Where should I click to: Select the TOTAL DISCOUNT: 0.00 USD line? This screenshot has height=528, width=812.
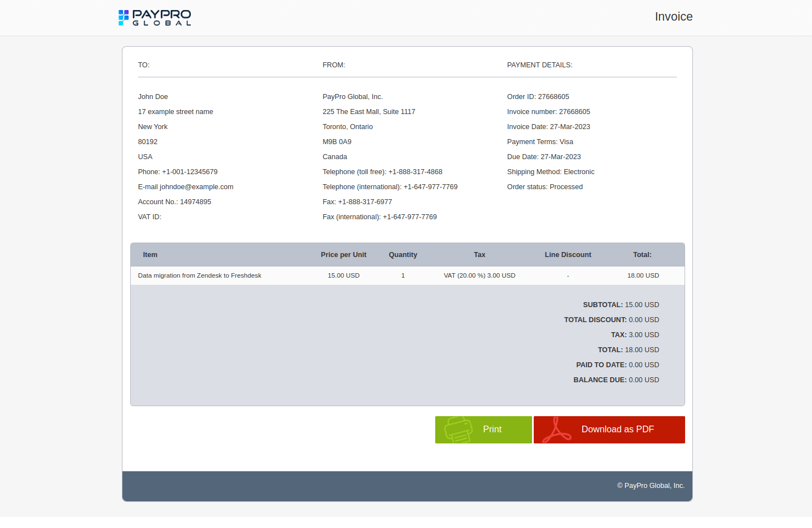pos(612,320)
